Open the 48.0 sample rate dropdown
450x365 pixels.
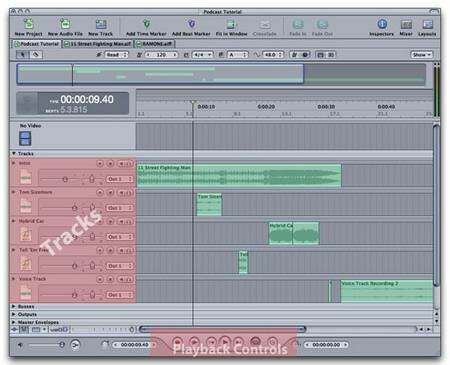pyautogui.click(x=273, y=55)
